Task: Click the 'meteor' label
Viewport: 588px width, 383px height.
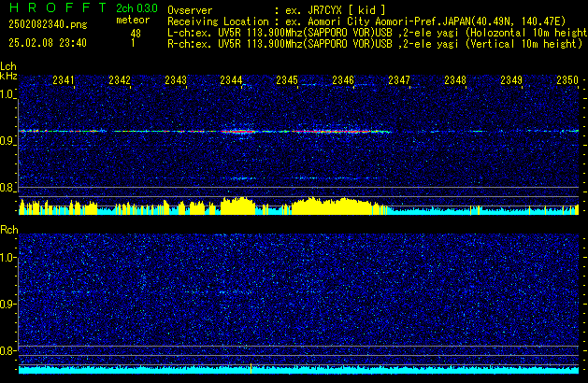Action: coord(133,20)
